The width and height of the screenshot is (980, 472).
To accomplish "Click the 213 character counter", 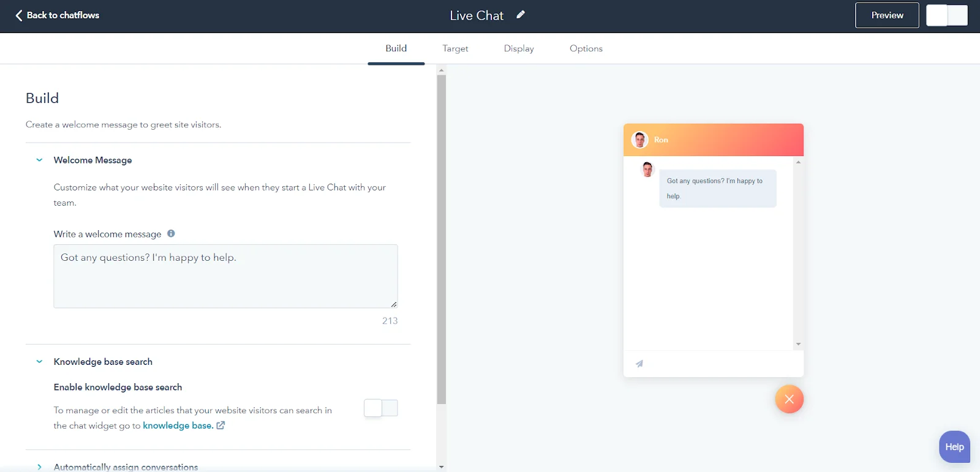I will 390,321.
